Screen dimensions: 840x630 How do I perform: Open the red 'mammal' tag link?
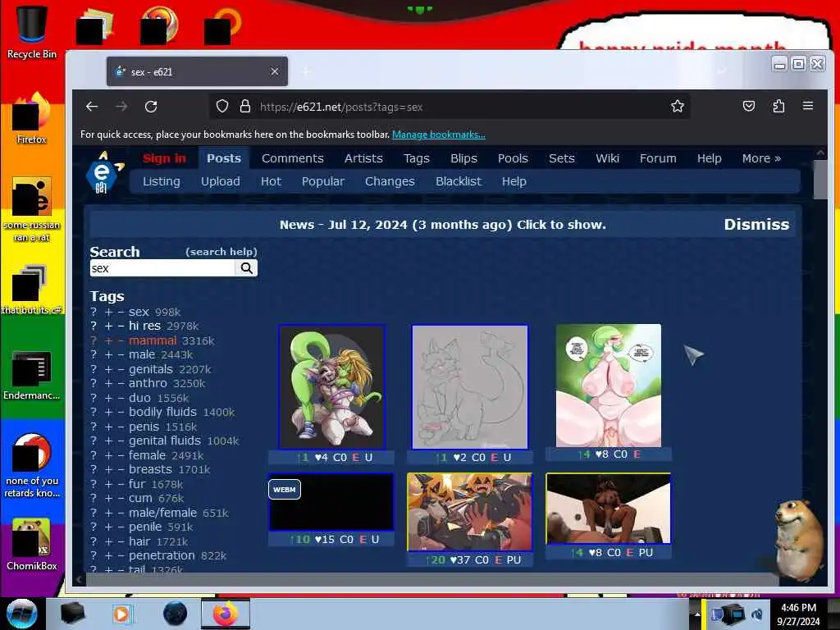coord(153,340)
